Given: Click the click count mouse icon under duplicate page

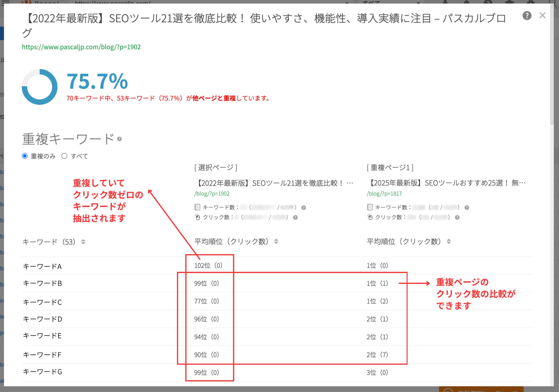Looking at the screenshot, I should click(x=370, y=217).
